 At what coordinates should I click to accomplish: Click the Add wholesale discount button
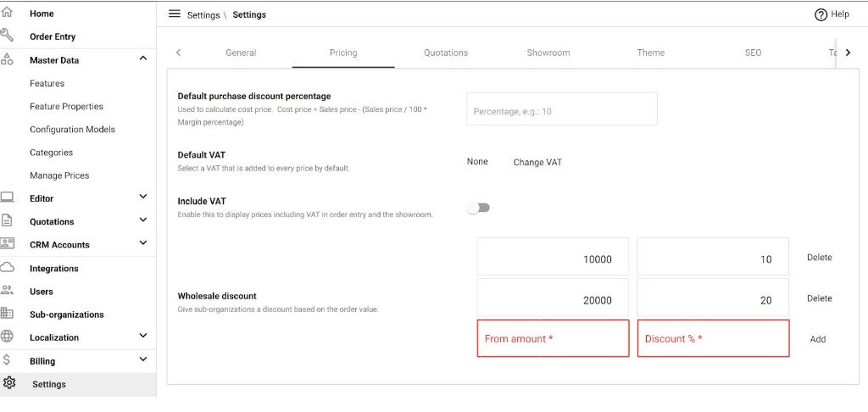coord(818,339)
